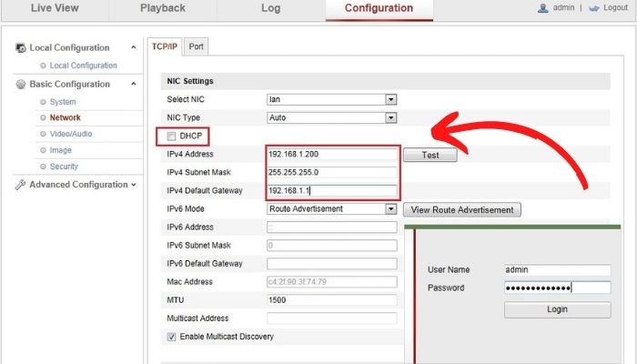
Task: Click the IPv6 Subnet Mask field
Action: pyautogui.click(x=332, y=246)
